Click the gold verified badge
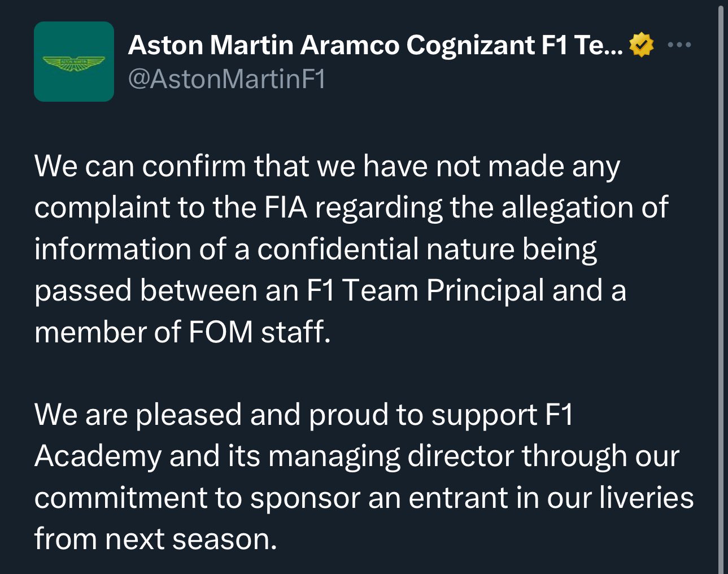Viewport: 728px width, 574px height. tap(642, 45)
